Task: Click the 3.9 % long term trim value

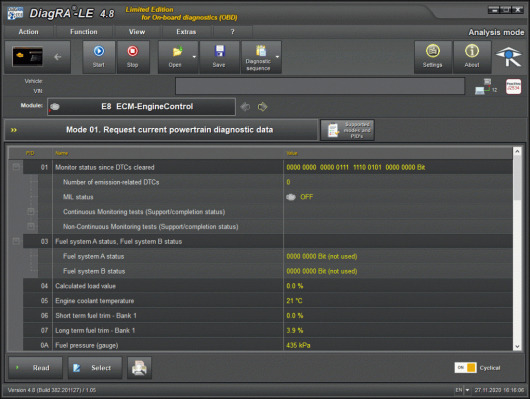Action: (x=295, y=331)
